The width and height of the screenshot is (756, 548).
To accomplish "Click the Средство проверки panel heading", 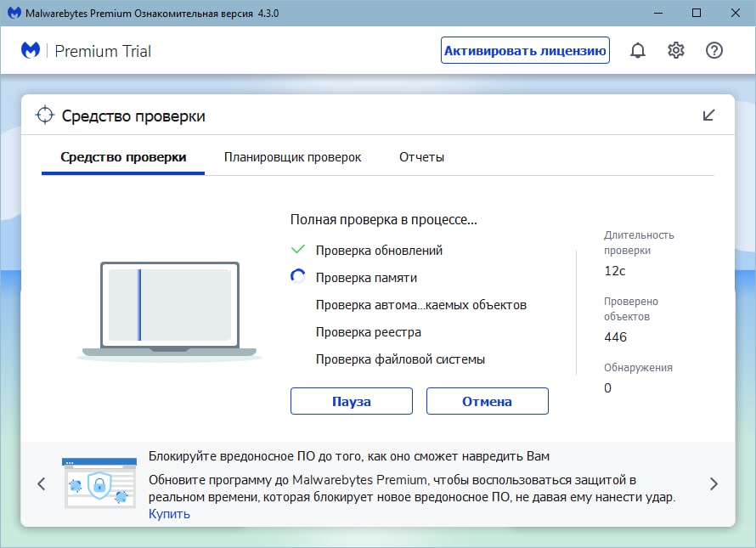I will pyautogui.click(x=133, y=116).
